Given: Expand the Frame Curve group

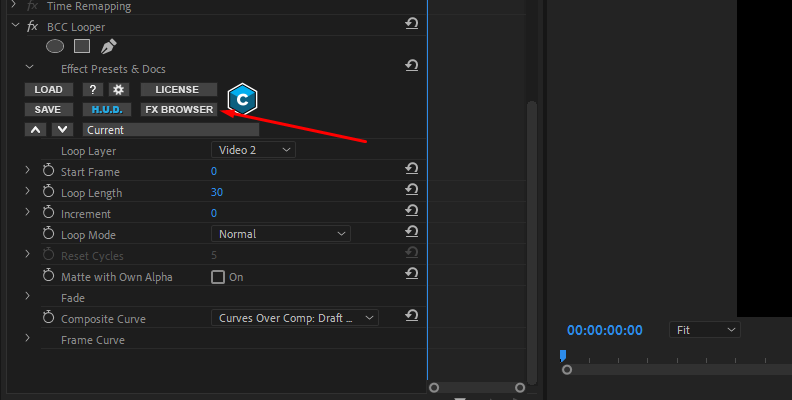Looking at the screenshot, I should click(x=28, y=338).
